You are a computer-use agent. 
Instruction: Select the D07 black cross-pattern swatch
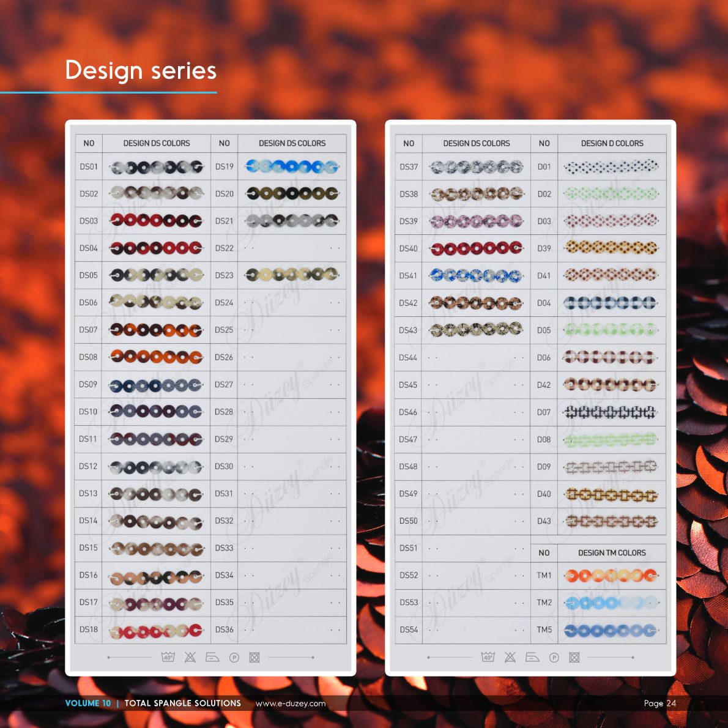click(x=611, y=412)
